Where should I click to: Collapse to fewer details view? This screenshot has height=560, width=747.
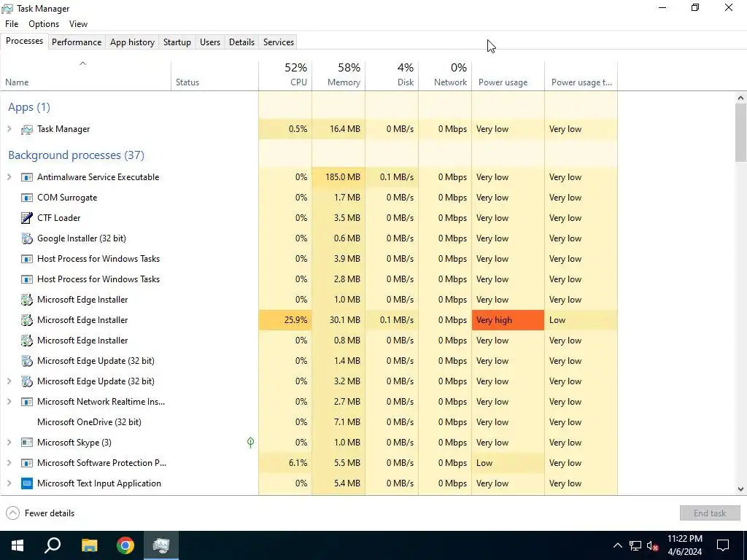pos(41,513)
